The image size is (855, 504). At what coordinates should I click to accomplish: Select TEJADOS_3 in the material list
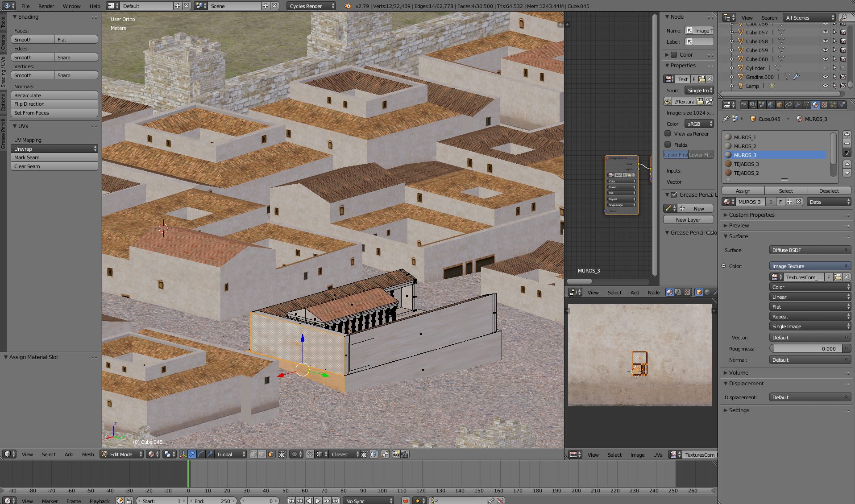746,164
